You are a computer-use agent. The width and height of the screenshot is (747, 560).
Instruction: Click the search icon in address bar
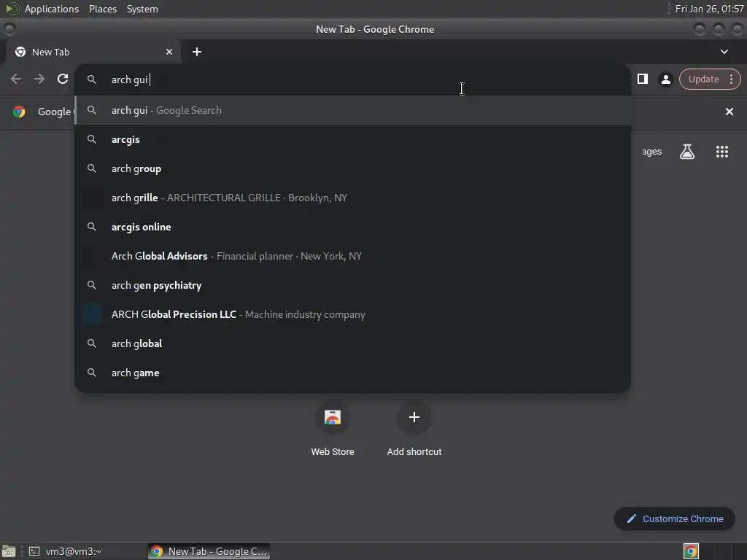point(92,79)
